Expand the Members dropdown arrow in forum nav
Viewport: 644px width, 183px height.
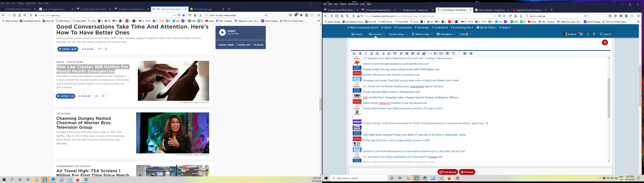click(455, 34)
